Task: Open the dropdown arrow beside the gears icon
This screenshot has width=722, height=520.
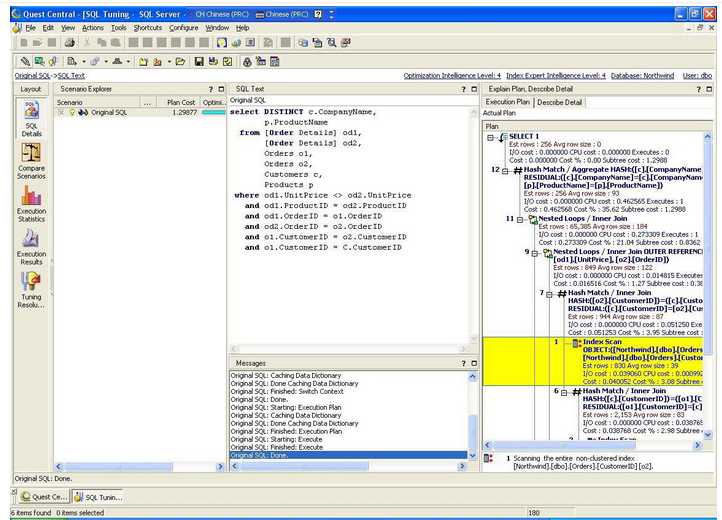Action: (106, 61)
